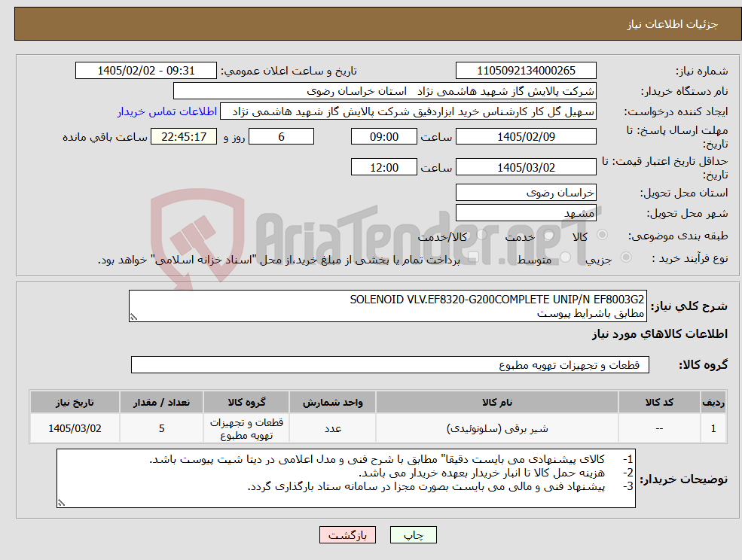Click the announcement date field 1405/02/02 - 09:31
Image resolution: width=742 pixels, height=560 pixels.
tap(145, 71)
